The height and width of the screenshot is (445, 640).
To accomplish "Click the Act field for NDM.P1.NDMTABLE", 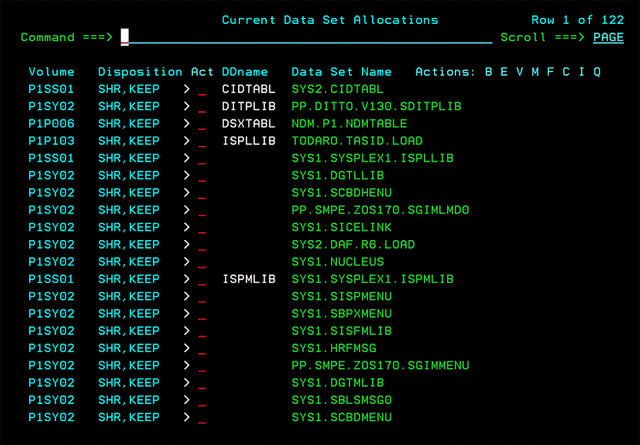I will [x=202, y=124].
